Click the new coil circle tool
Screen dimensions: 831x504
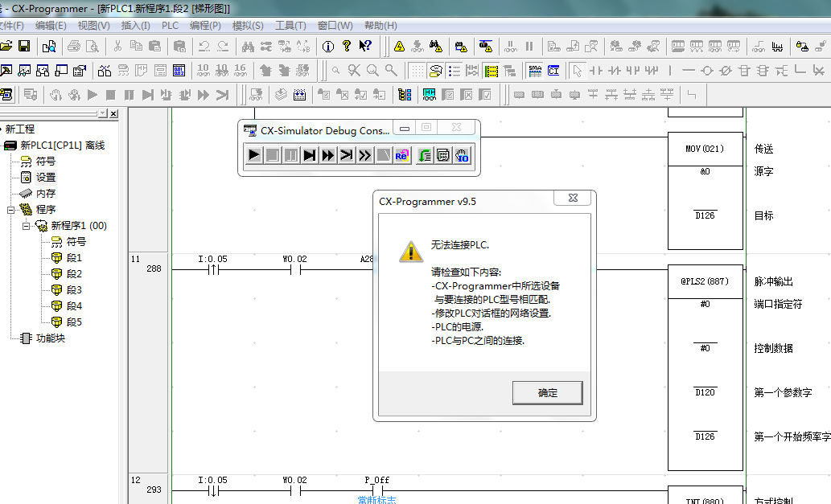[706, 71]
